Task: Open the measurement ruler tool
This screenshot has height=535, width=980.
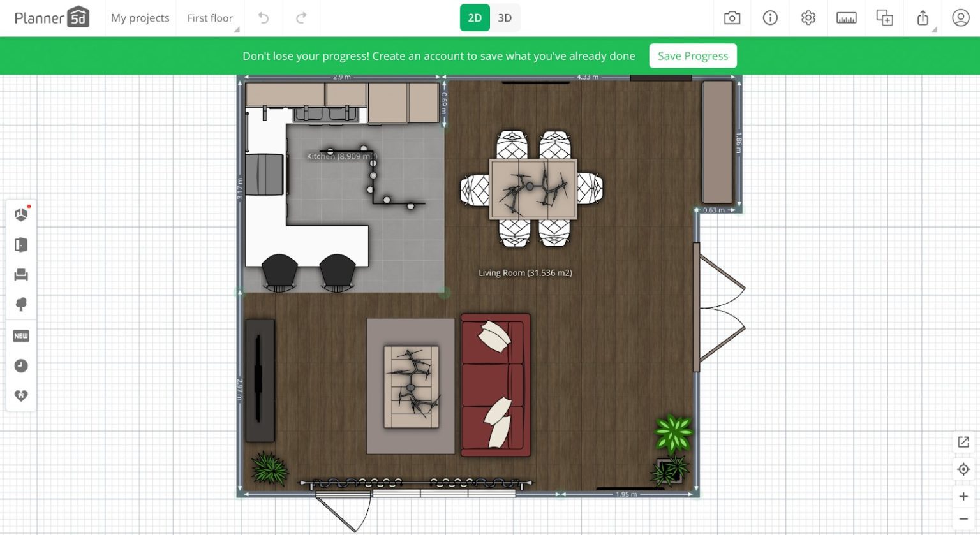Action: click(x=846, y=18)
